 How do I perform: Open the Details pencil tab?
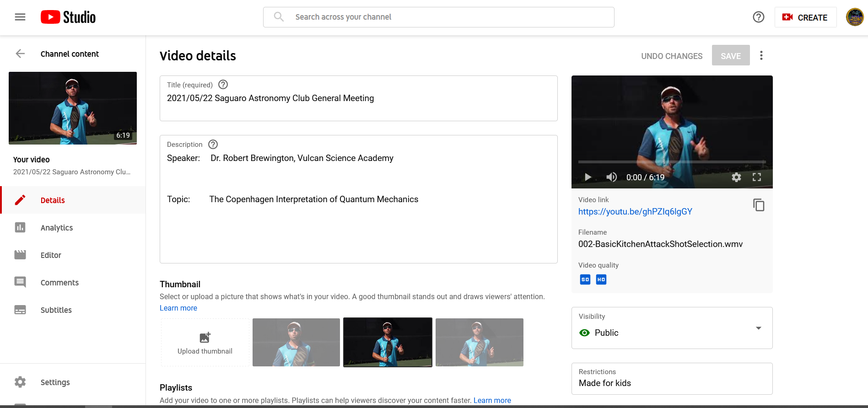click(73, 200)
